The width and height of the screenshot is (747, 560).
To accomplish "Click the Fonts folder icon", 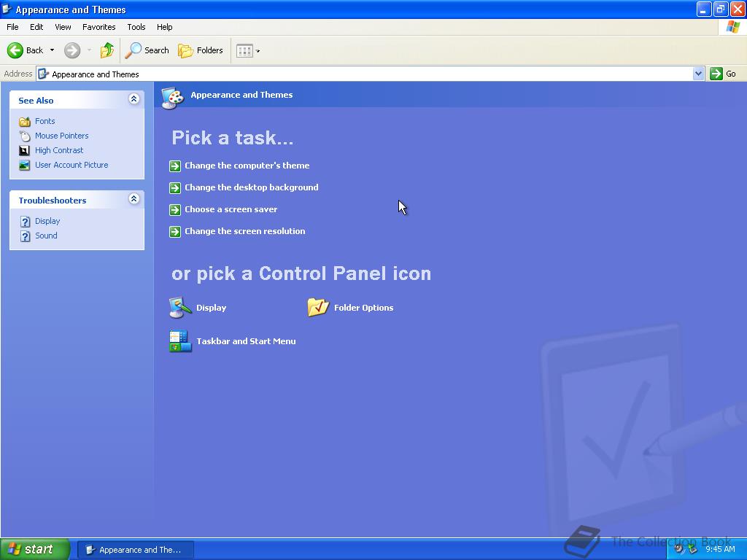I will (24, 122).
